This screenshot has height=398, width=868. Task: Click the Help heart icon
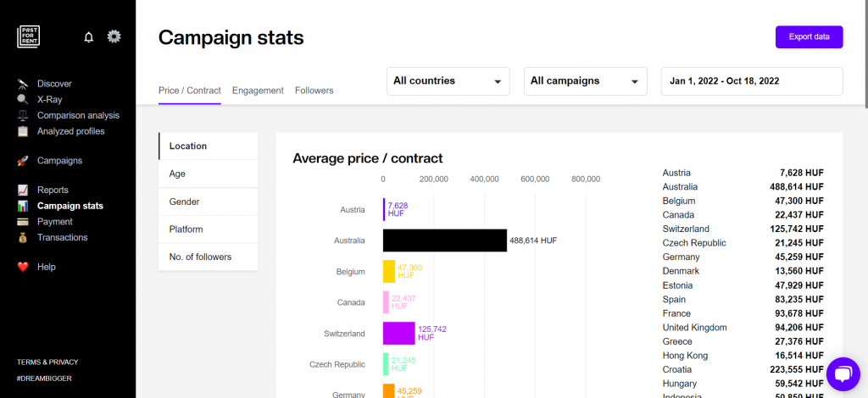pyautogui.click(x=23, y=267)
